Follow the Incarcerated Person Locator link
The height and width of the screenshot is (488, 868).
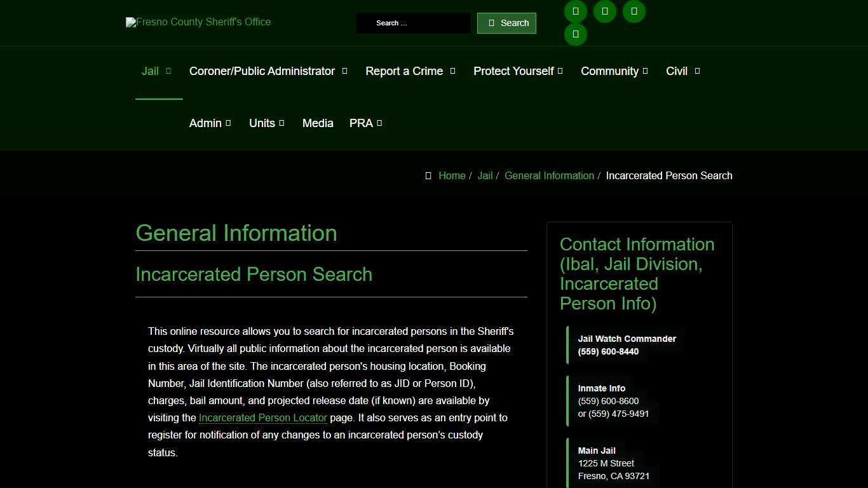click(262, 417)
